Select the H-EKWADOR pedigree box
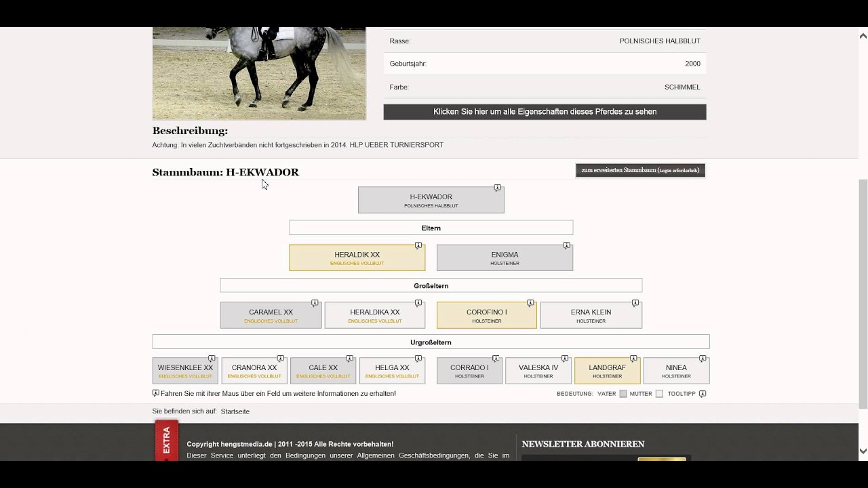Viewport: 868px width, 488px height. coord(431,200)
